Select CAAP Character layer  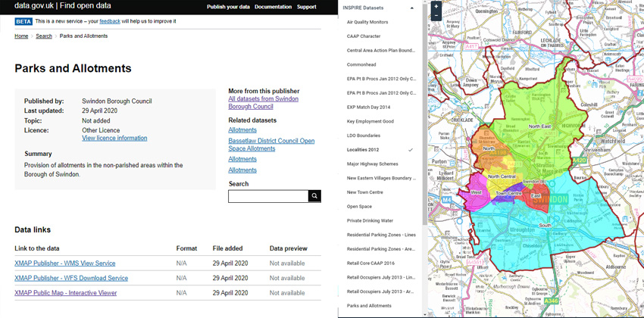coord(364,36)
